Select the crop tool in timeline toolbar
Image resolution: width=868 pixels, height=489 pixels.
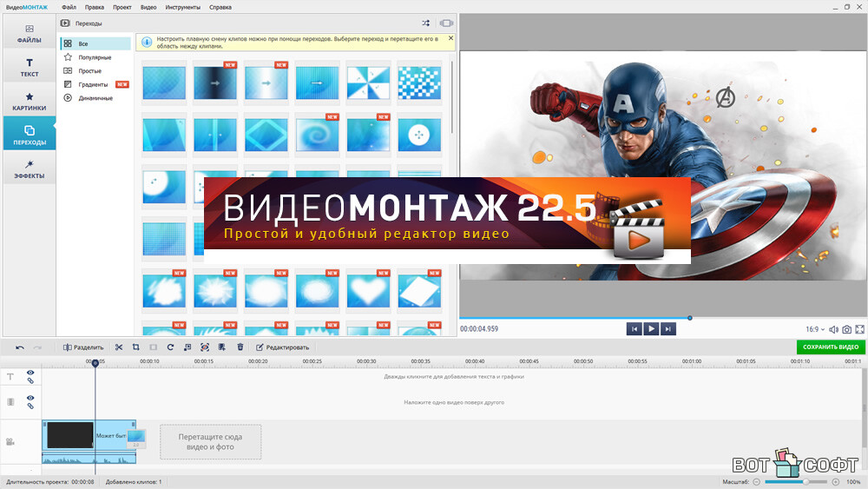(x=136, y=347)
